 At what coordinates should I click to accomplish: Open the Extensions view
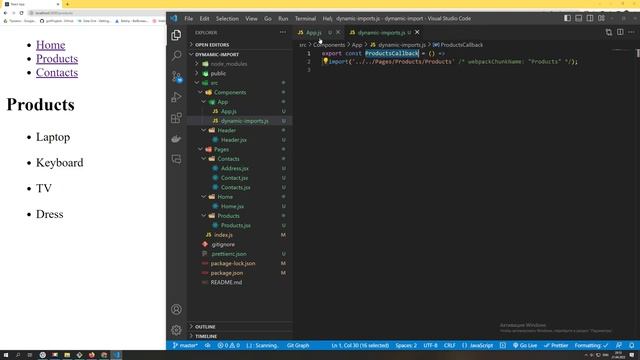point(176,118)
